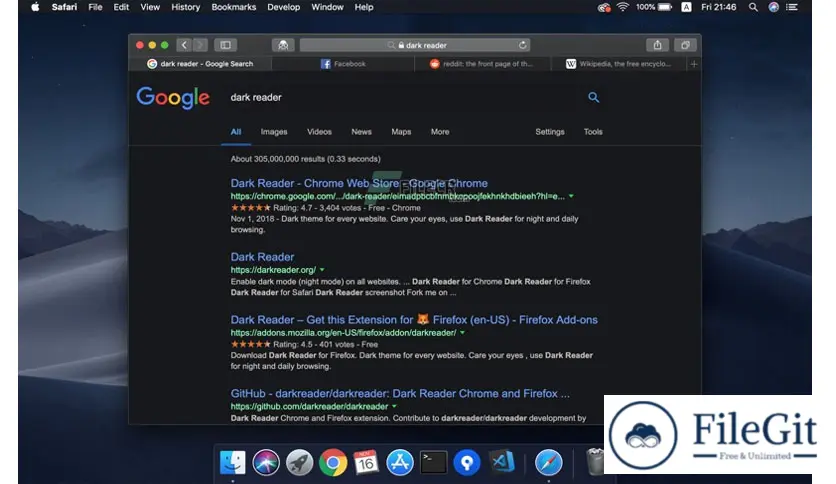
Task: Click the https://darkreader.org/ green URL text
Action: (273, 270)
